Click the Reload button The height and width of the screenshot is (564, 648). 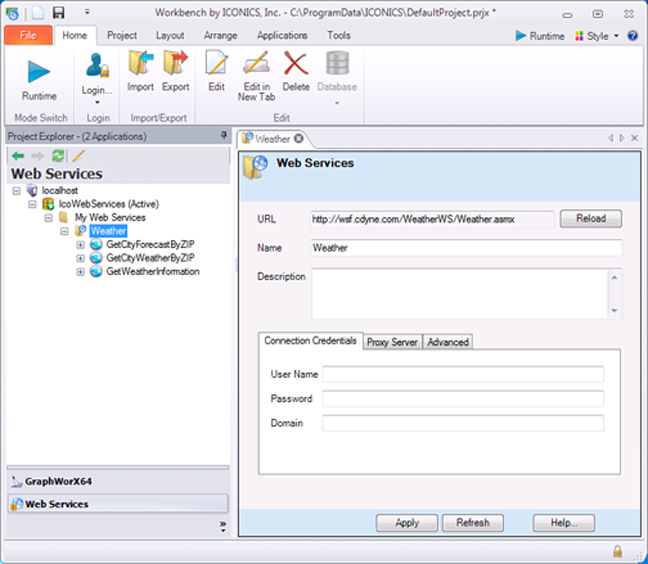[x=590, y=219]
